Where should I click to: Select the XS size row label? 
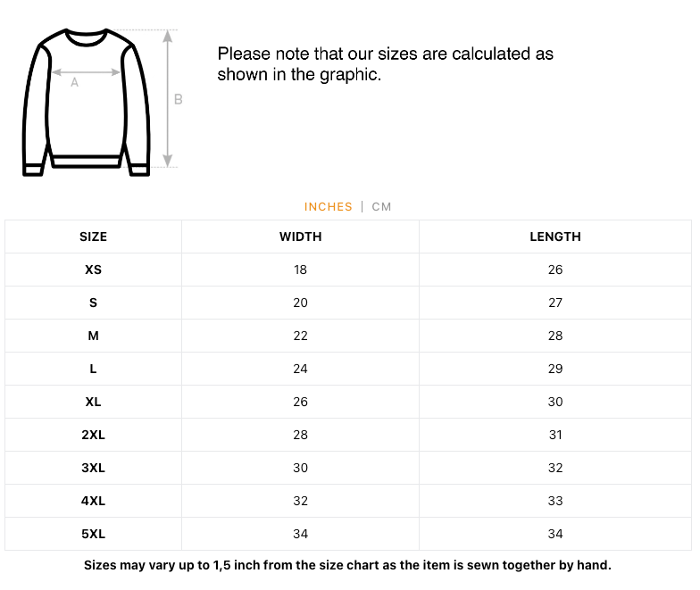(x=93, y=270)
